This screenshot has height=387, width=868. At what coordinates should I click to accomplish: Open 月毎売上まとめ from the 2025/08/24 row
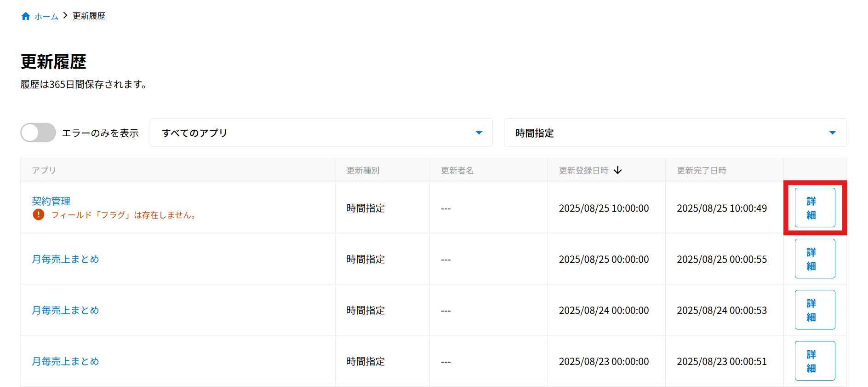point(65,310)
